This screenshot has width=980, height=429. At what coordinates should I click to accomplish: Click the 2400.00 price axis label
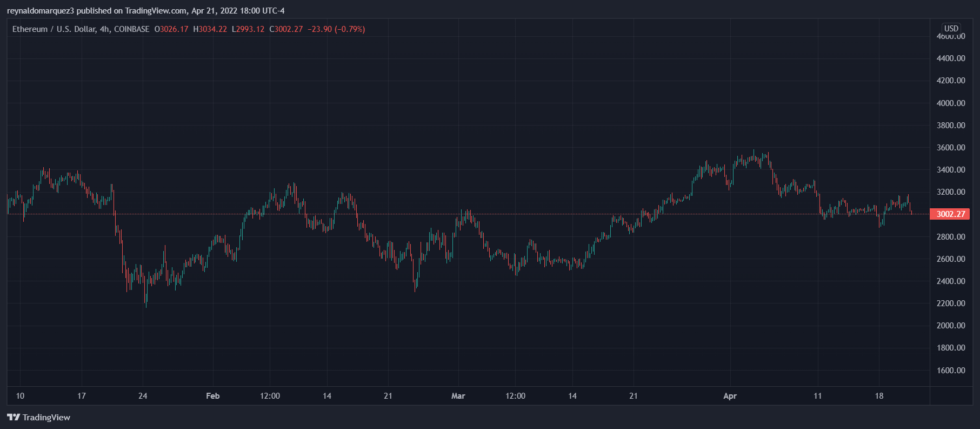point(951,281)
